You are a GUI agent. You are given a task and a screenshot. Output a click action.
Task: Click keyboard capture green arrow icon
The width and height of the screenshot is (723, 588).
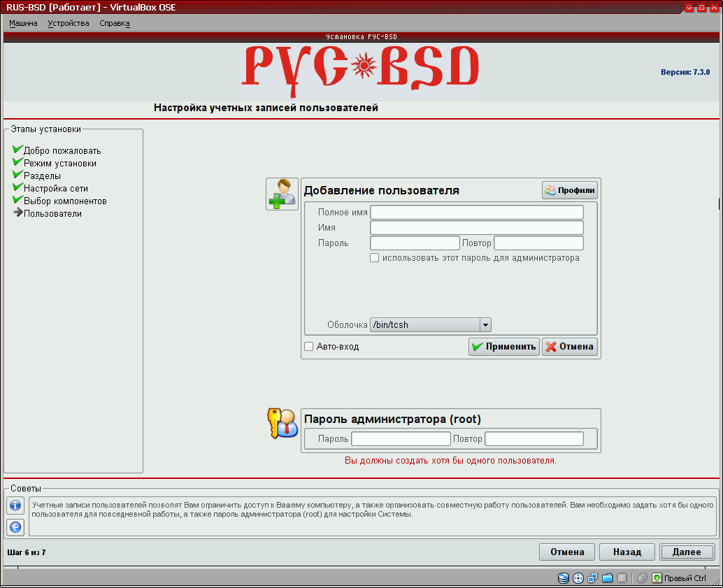657,578
